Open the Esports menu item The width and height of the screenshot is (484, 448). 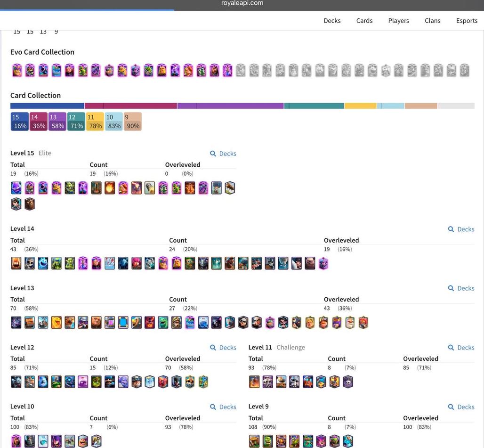(x=467, y=21)
